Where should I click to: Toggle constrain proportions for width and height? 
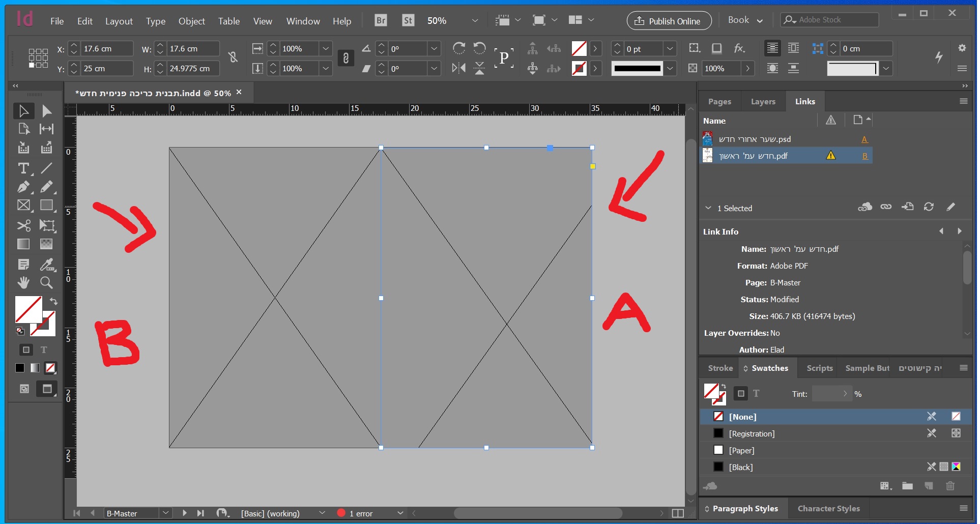[x=233, y=57]
